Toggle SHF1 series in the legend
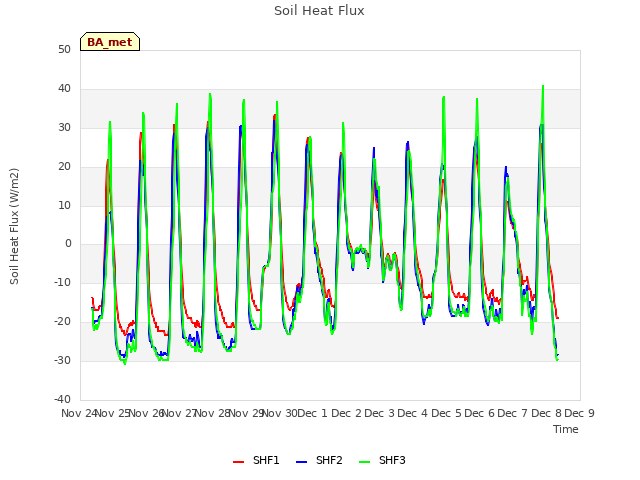Image resolution: width=640 pixels, height=480 pixels. [256, 460]
